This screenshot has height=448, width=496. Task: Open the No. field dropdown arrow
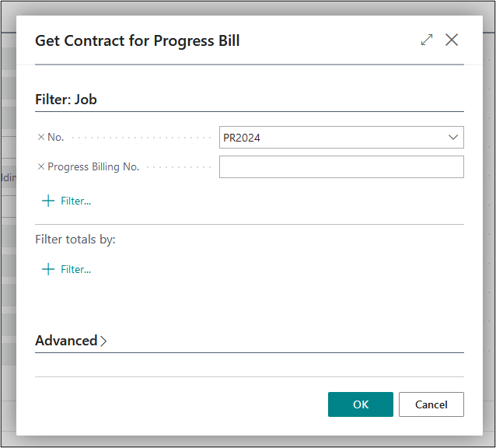pyautogui.click(x=453, y=138)
